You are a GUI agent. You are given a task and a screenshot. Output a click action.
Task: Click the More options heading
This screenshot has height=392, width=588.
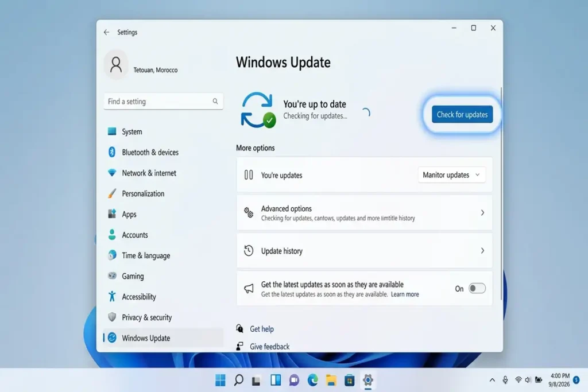coord(256,148)
